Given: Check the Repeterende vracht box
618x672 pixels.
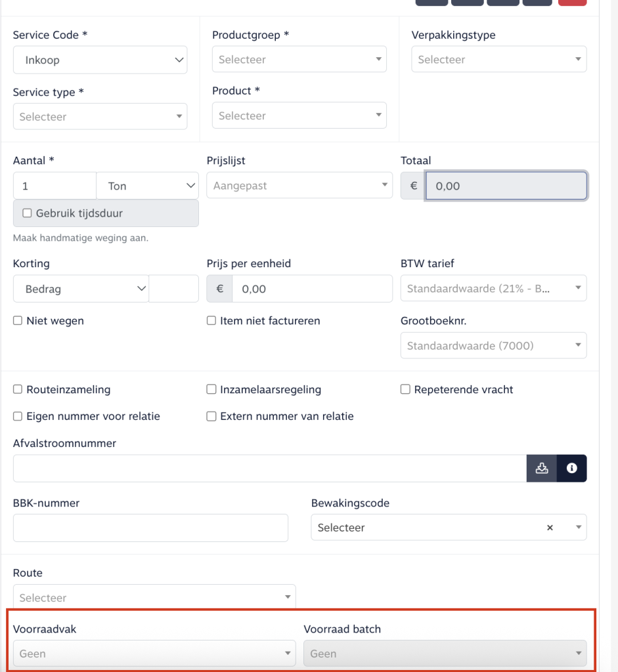Looking at the screenshot, I should click(x=405, y=389).
